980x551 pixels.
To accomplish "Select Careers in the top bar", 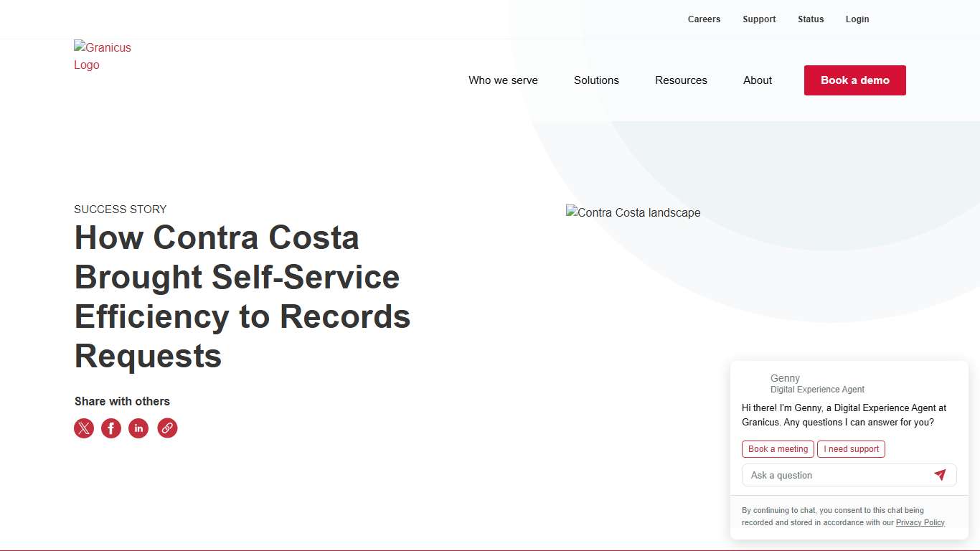I will 704,19.
